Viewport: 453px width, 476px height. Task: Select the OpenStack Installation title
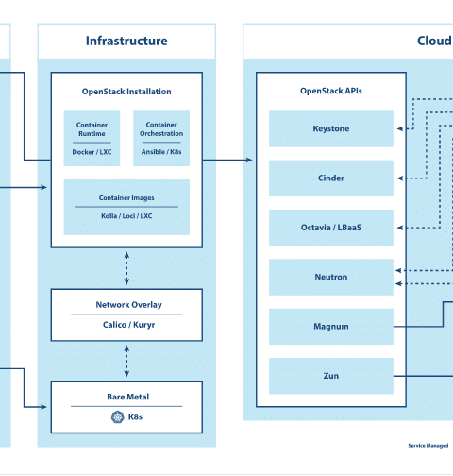[x=126, y=92]
